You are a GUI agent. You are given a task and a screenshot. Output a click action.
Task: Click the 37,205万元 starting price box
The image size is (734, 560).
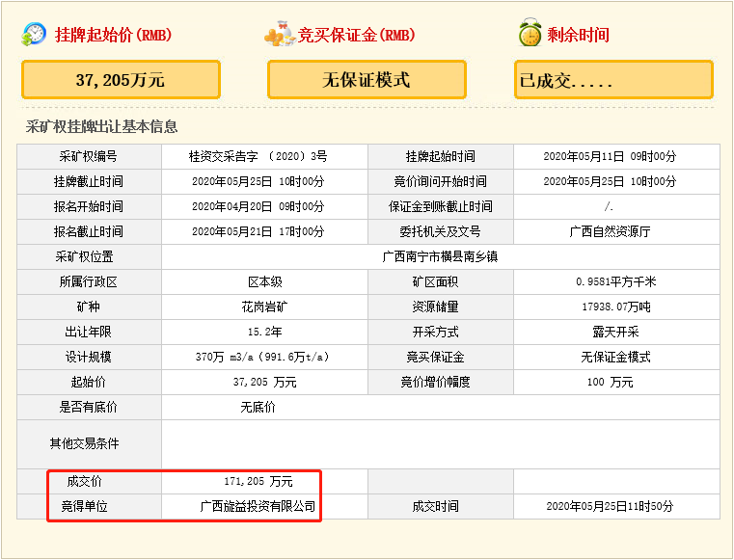pos(122,80)
